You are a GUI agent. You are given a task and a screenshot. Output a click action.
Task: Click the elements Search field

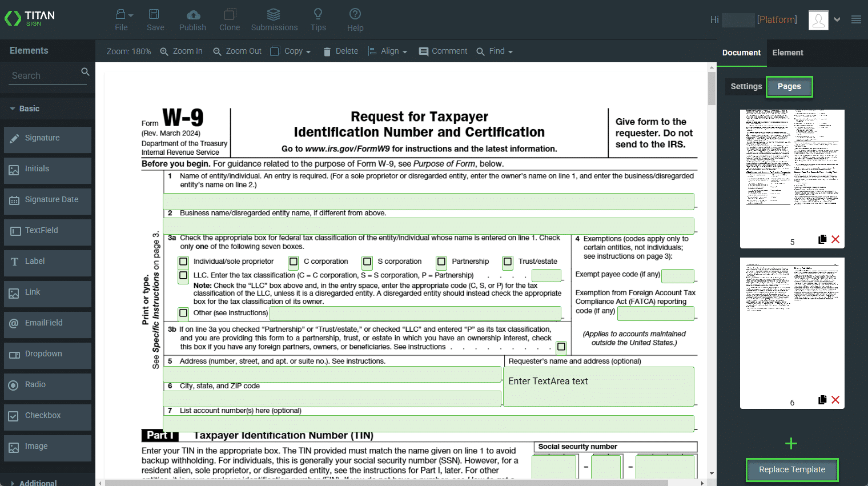[45, 75]
